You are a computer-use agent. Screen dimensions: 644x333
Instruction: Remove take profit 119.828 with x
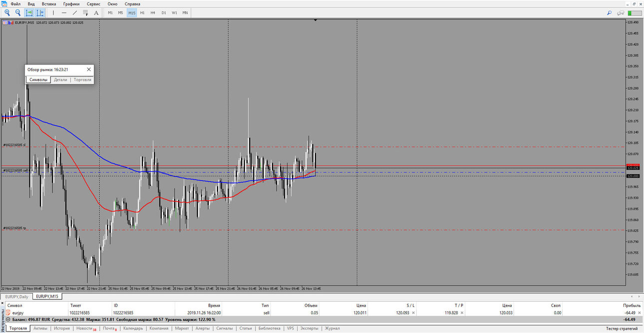pyautogui.click(x=462, y=313)
